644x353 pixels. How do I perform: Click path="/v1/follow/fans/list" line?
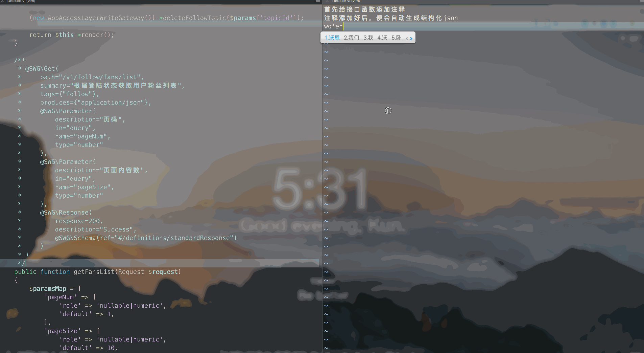tap(92, 77)
